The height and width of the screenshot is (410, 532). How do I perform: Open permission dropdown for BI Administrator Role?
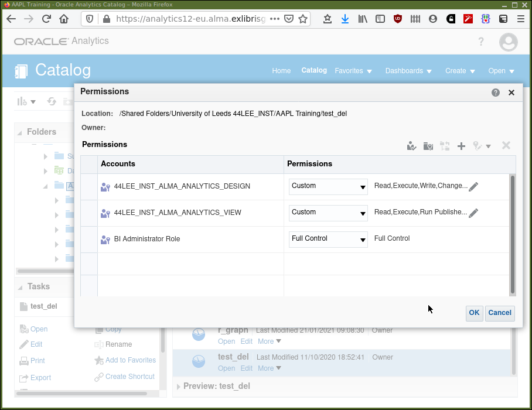328,240
